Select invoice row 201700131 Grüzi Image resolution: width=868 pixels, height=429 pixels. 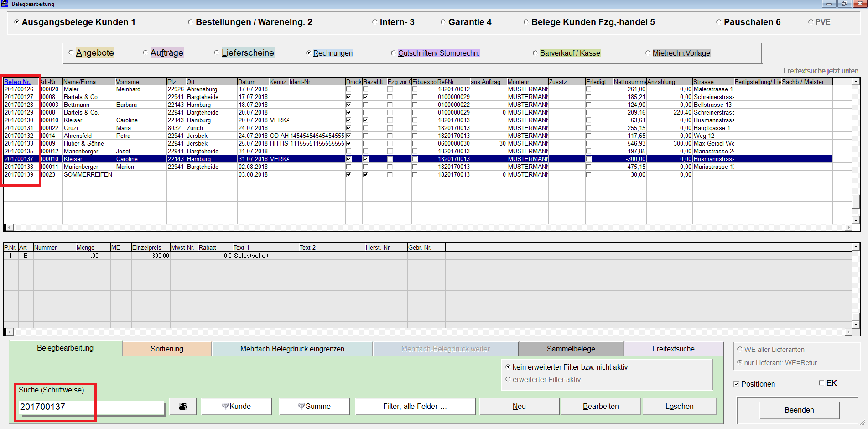[418, 128]
